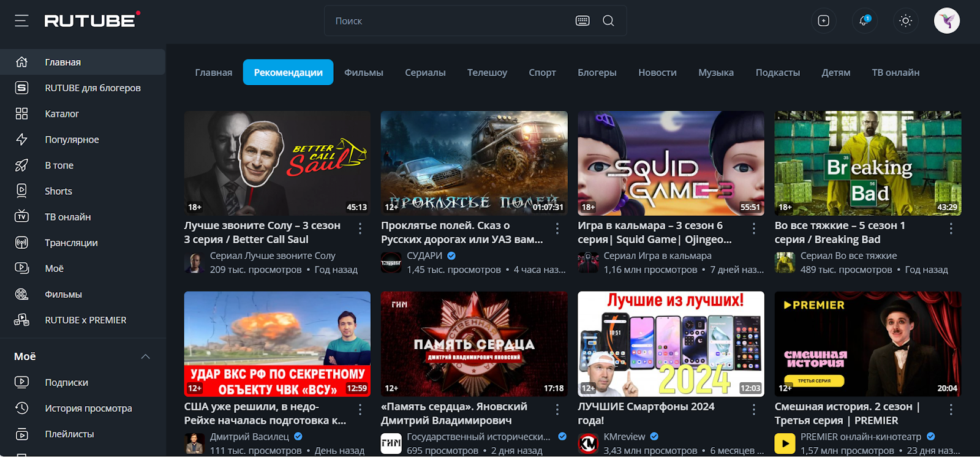Play the Breaking Bad thumbnail
The height and width of the screenshot is (457, 980).
pyautogui.click(x=868, y=163)
